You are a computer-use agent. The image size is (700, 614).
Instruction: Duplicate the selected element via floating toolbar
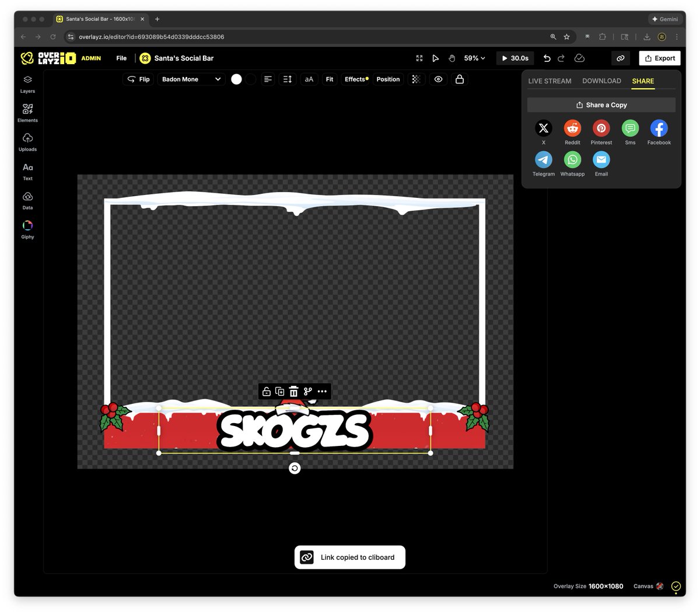pos(279,391)
